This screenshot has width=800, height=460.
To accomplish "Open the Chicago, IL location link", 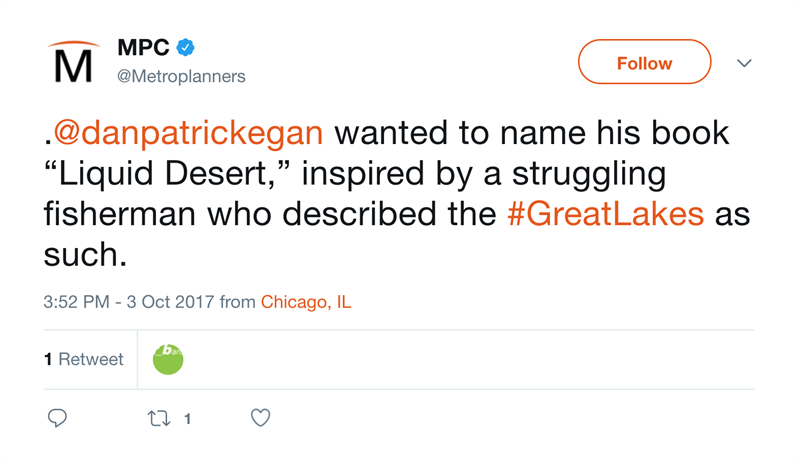I will pyautogui.click(x=306, y=302).
